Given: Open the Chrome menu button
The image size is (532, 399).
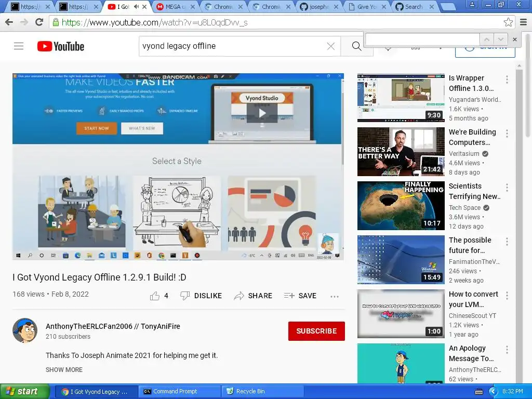Looking at the screenshot, I should coord(524,22).
